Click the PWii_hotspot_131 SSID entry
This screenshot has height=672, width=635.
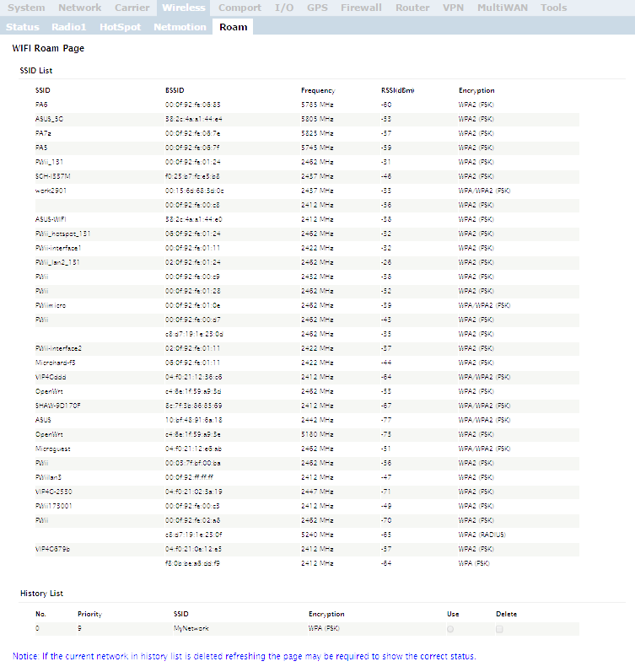click(x=62, y=234)
